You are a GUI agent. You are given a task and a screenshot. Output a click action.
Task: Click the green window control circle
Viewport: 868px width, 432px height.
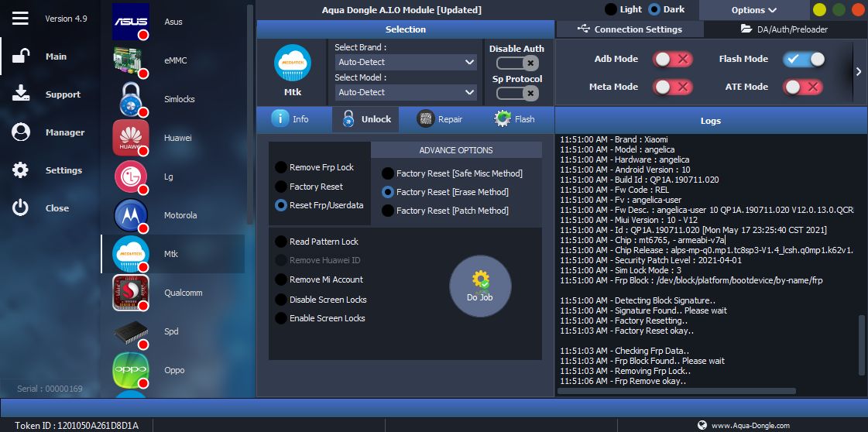click(839, 10)
